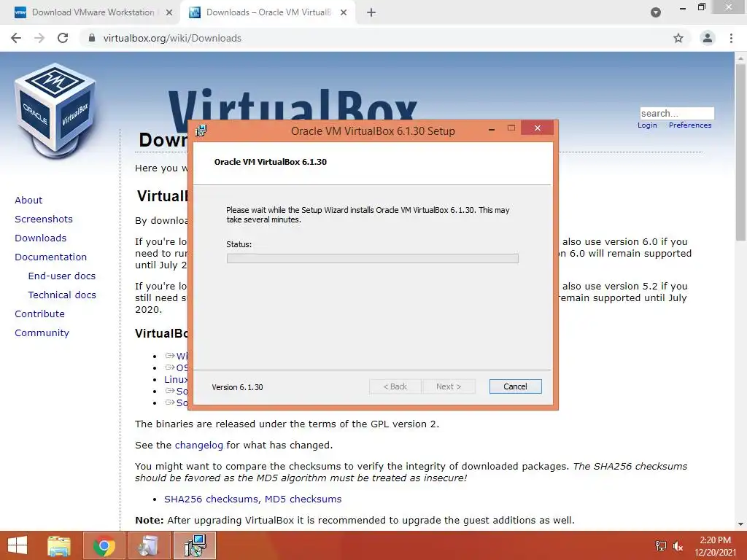
Task: Close the VirtualBox Setup dialog
Action: [x=538, y=128]
